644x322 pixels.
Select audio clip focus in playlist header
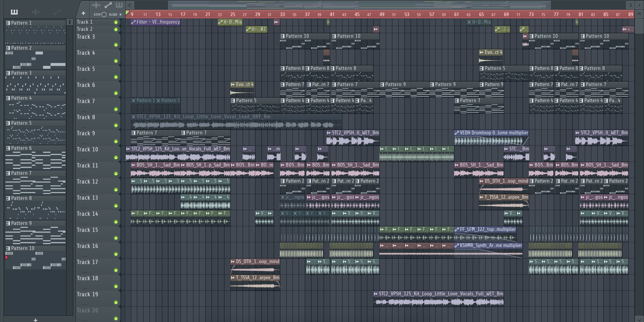click(x=96, y=5)
